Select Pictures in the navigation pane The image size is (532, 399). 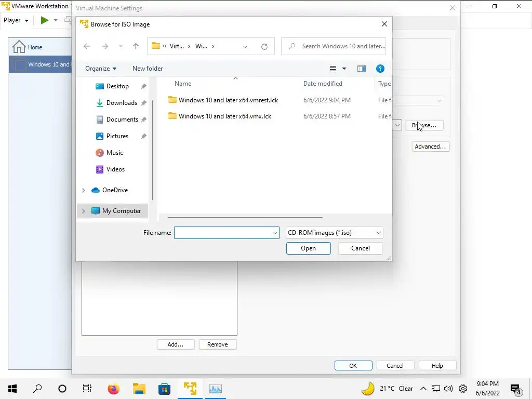point(117,136)
